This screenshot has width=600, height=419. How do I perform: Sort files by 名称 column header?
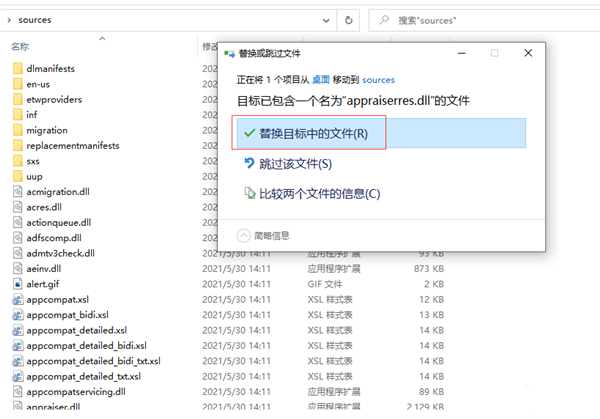pos(20,46)
